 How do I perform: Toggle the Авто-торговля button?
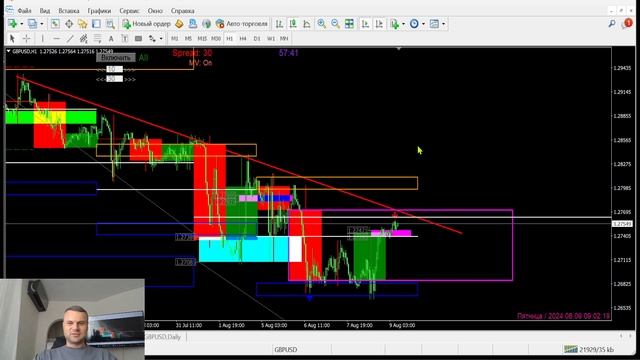[242, 24]
